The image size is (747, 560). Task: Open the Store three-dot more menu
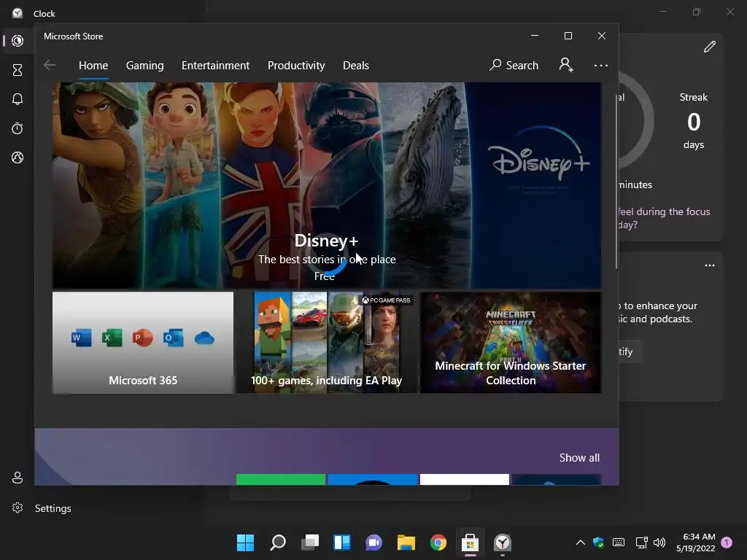pyautogui.click(x=601, y=65)
